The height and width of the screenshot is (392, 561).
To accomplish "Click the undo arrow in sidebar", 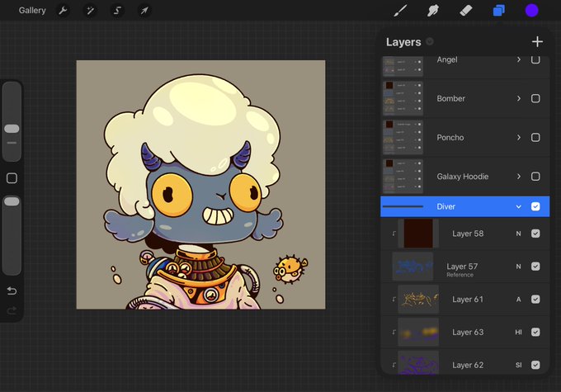I will pyautogui.click(x=12, y=290).
